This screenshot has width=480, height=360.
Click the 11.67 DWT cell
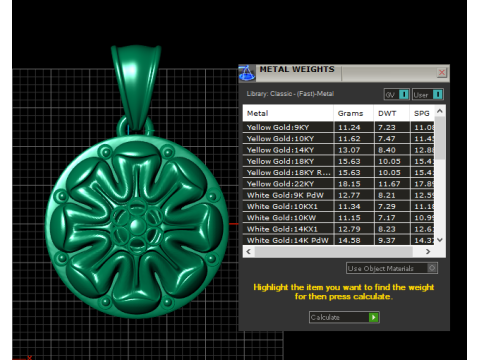pos(392,184)
